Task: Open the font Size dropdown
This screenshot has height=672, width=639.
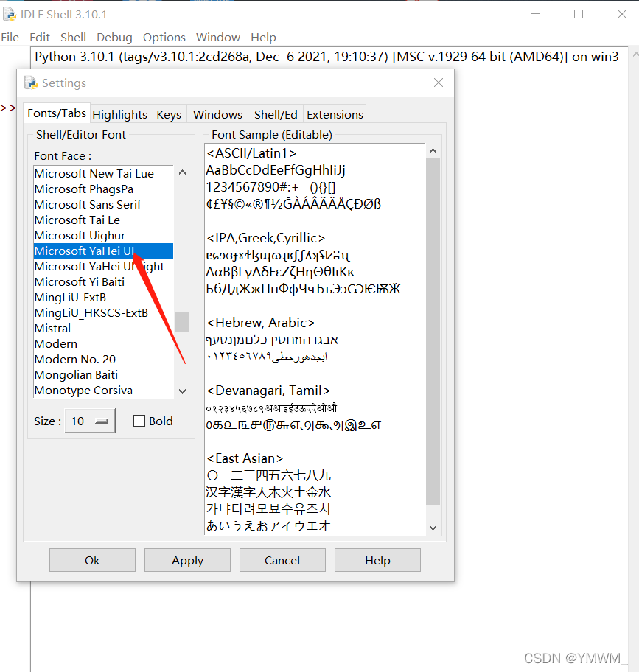Action: coord(90,421)
